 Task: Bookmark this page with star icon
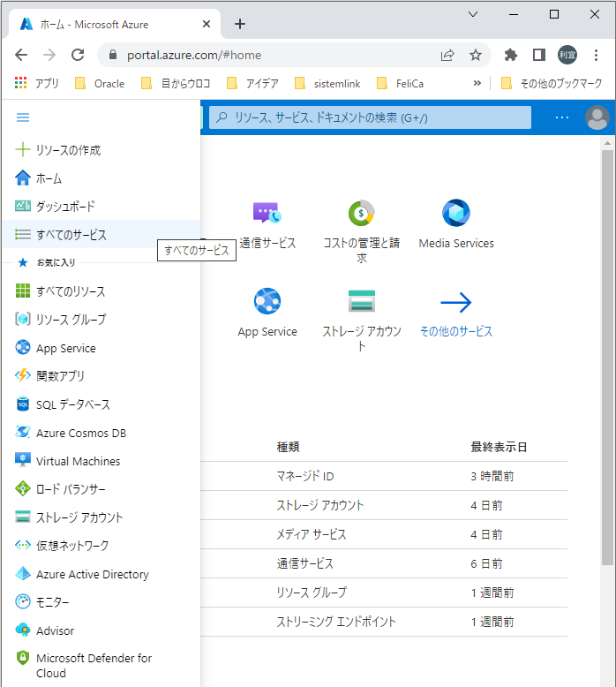(476, 55)
